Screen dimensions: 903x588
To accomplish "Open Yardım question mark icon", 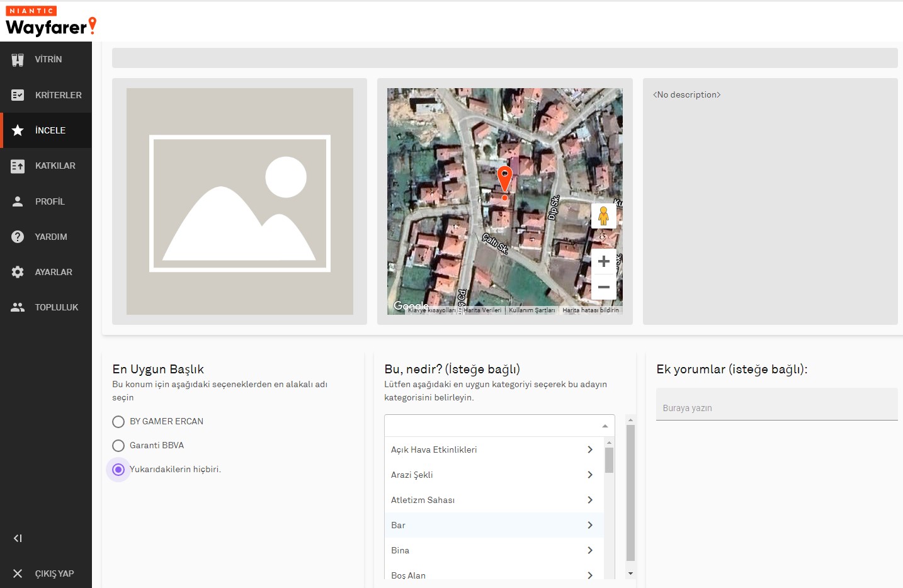I will coord(18,237).
